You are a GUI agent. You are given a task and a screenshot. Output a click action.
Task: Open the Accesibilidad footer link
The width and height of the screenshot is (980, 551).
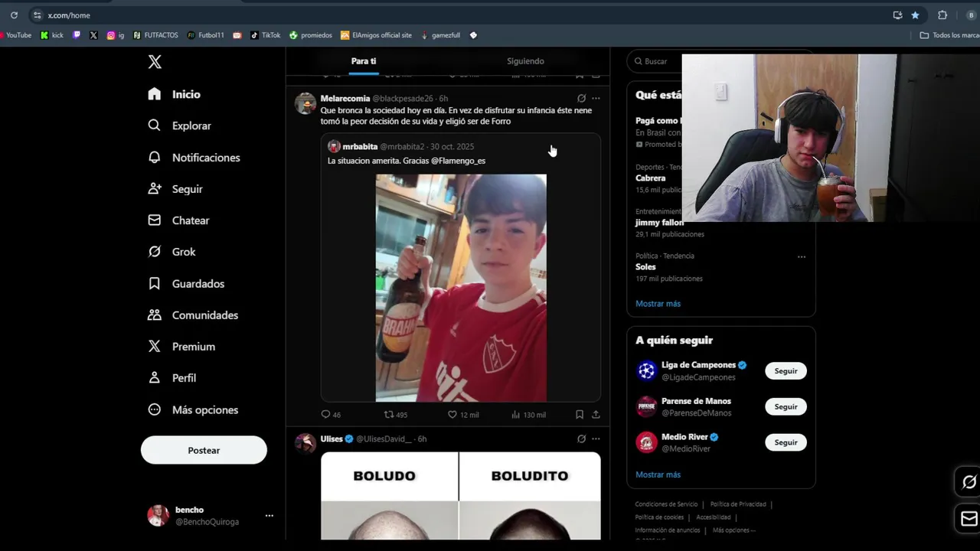[714, 517]
